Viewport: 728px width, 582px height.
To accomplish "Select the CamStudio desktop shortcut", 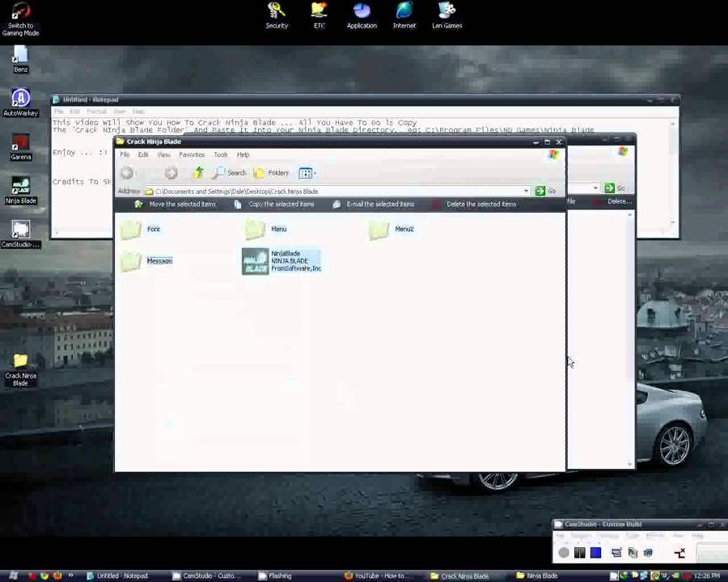I will coord(20,234).
